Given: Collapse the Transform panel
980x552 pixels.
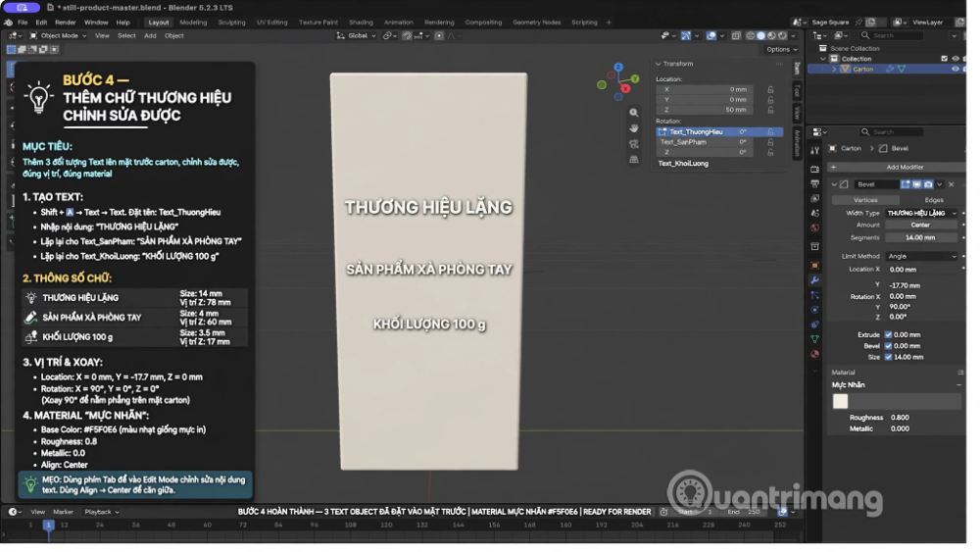Looking at the screenshot, I should 659,64.
